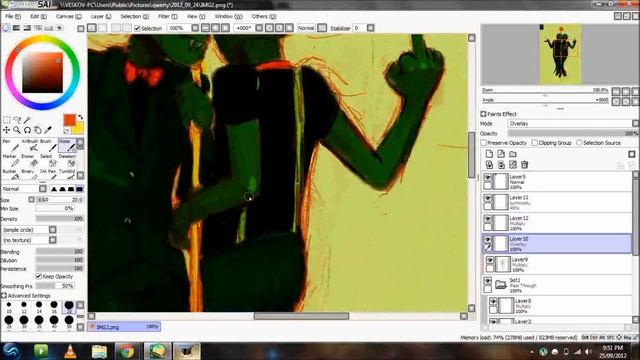This screenshot has height=360, width=640.
Task: Open the Layer menu
Action: pyautogui.click(x=100, y=16)
